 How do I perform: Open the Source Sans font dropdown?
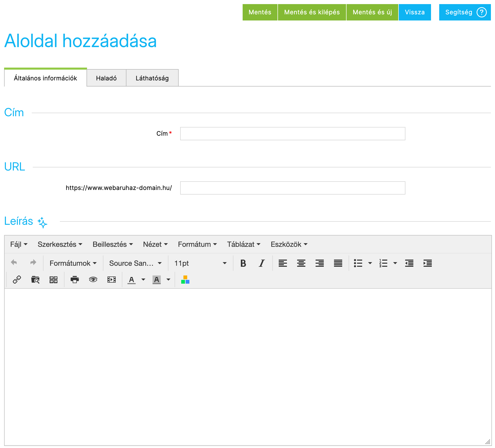click(x=135, y=263)
